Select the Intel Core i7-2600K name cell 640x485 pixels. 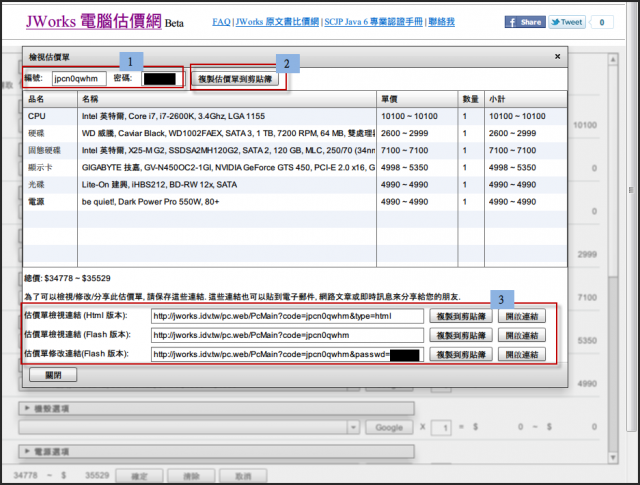click(x=227, y=116)
